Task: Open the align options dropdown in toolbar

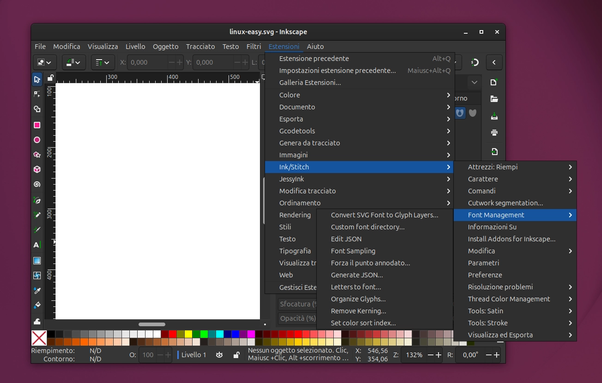Action: tap(102, 62)
